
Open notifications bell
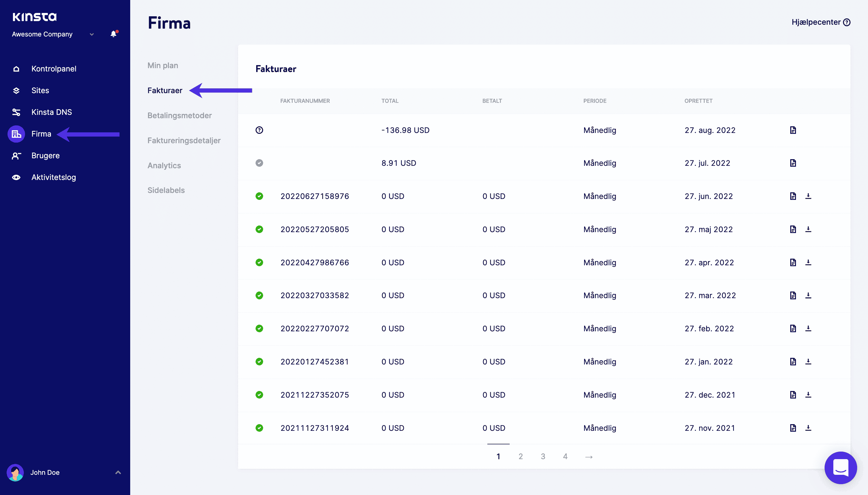(x=114, y=34)
